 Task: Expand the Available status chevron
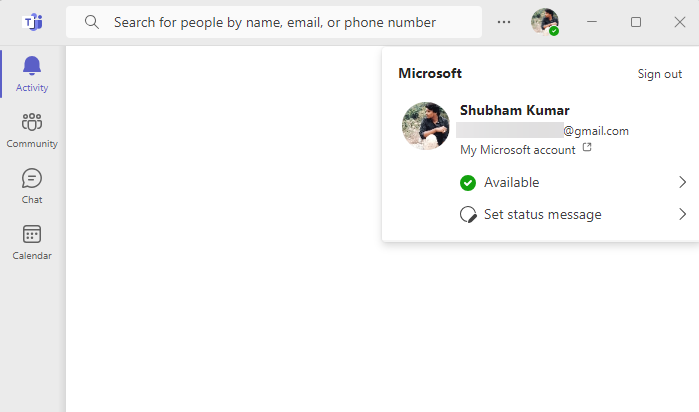682,182
